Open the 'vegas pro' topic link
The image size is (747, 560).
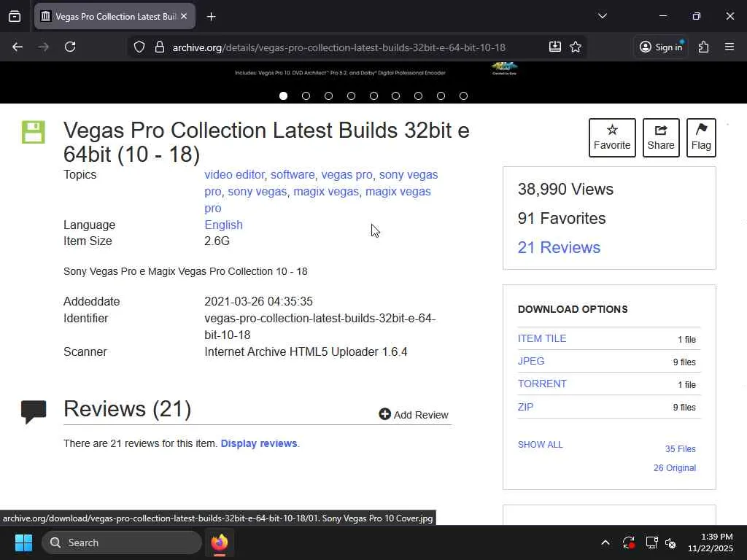click(x=347, y=175)
